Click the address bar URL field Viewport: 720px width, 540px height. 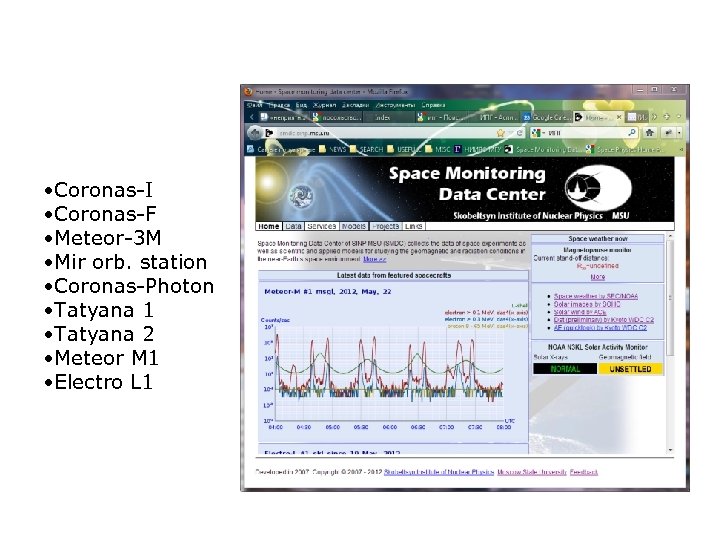pyautogui.click(x=386, y=133)
